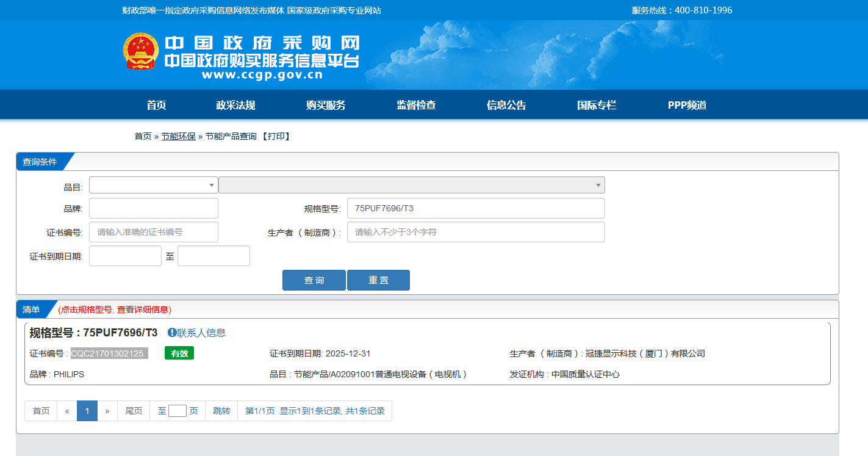Image resolution: width=868 pixels, height=456 pixels.
Task: Follow the 节能环保 breadcrumb link
Action: pos(178,136)
